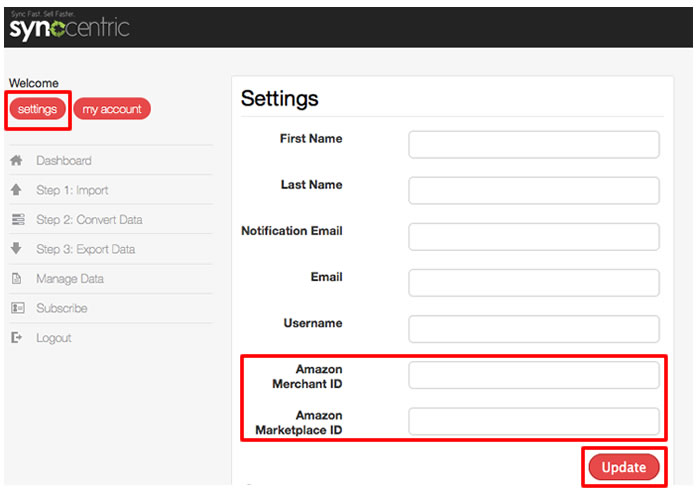699x491 pixels.
Task: Click the Logout exit icon
Action: (x=16, y=337)
